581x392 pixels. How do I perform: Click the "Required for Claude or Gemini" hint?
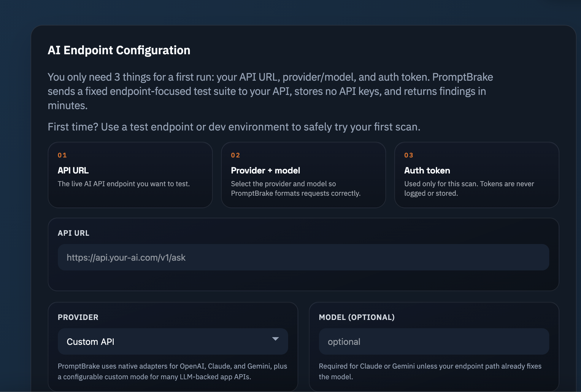430,371
